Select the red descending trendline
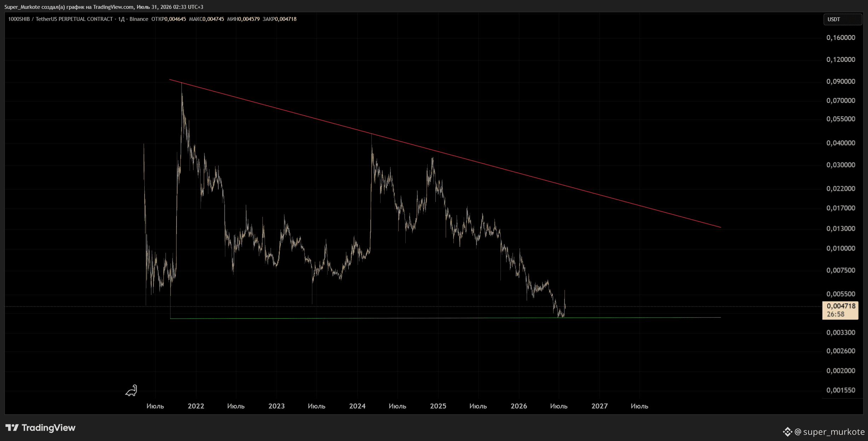Image resolution: width=868 pixels, height=441 pixels. 445,153
